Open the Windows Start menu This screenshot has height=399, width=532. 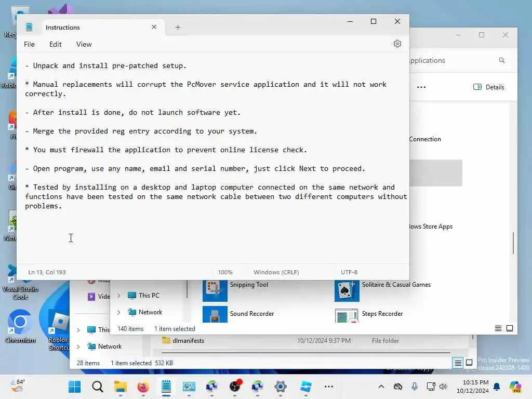(x=75, y=387)
